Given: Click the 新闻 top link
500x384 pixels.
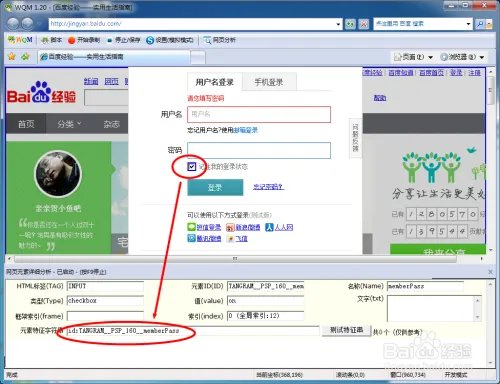Looking at the screenshot, I should [91, 81].
